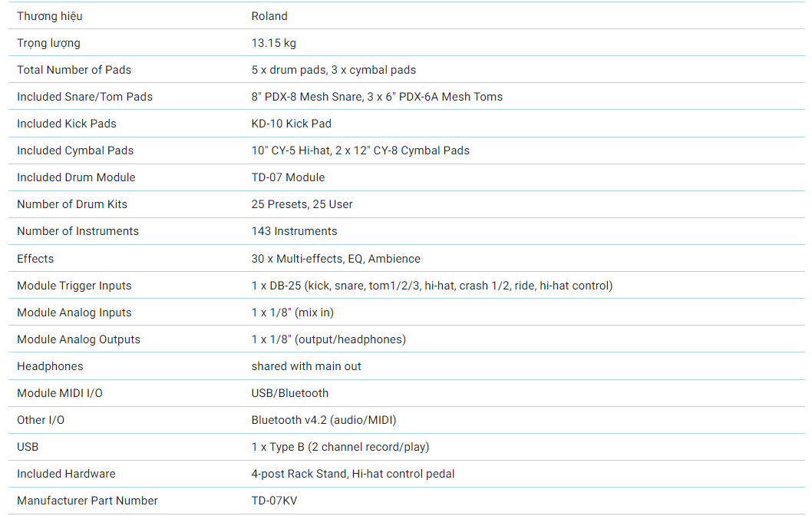Select '143 Instruments' value

point(294,232)
